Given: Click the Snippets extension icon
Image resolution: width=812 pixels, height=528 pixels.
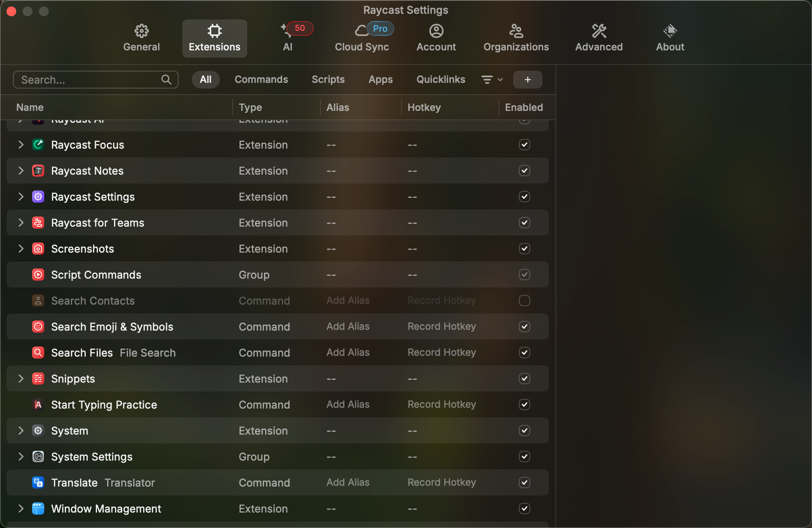Looking at the screenshot, I should click(x=38, y=379).
